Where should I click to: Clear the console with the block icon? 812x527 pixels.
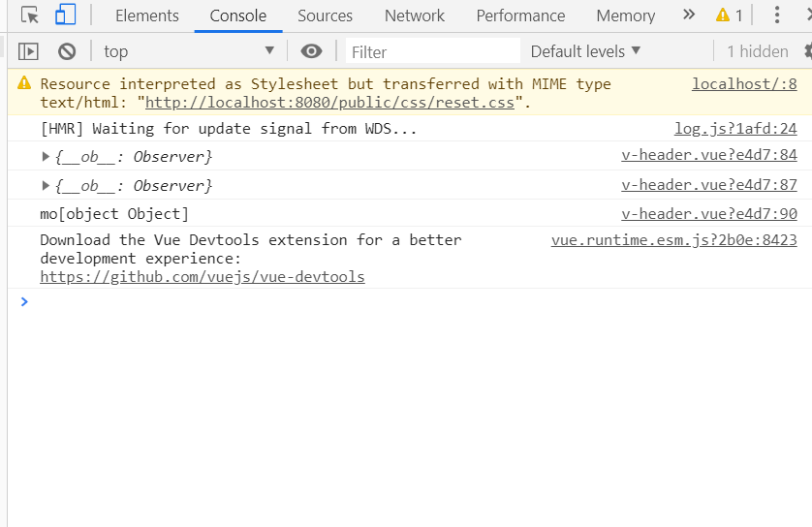(x=67, y=51)
